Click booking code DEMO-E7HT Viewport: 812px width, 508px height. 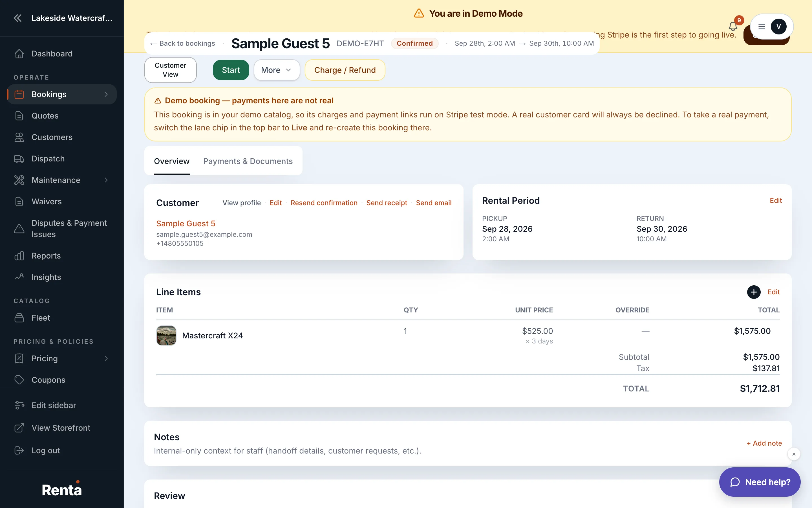(x=360, y=44)
